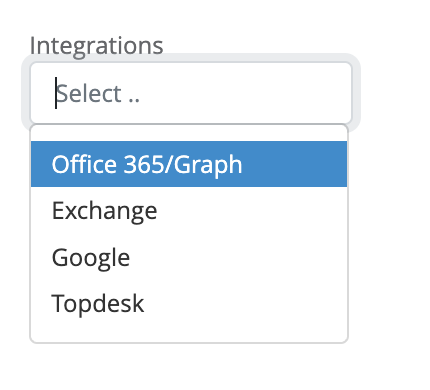Viewport: 430px width, 390px height.
Task: Click the Integrations field label
Action: 97,46
